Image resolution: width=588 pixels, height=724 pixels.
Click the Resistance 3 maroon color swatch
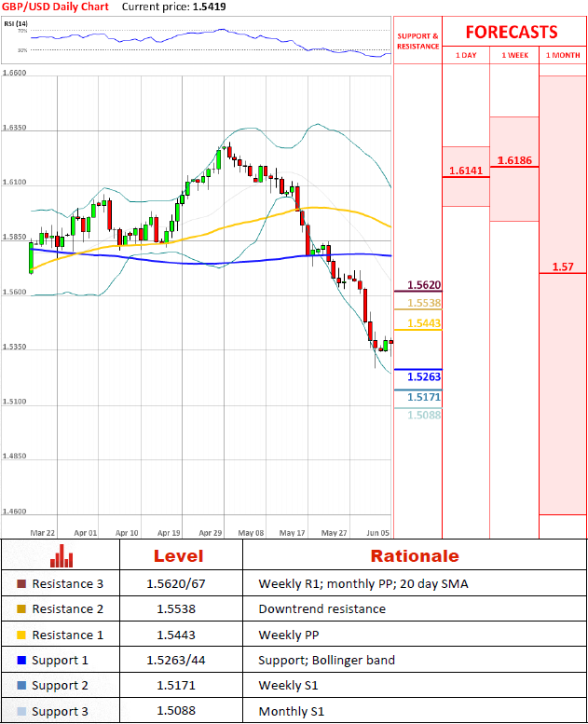(x=21, y=583)
